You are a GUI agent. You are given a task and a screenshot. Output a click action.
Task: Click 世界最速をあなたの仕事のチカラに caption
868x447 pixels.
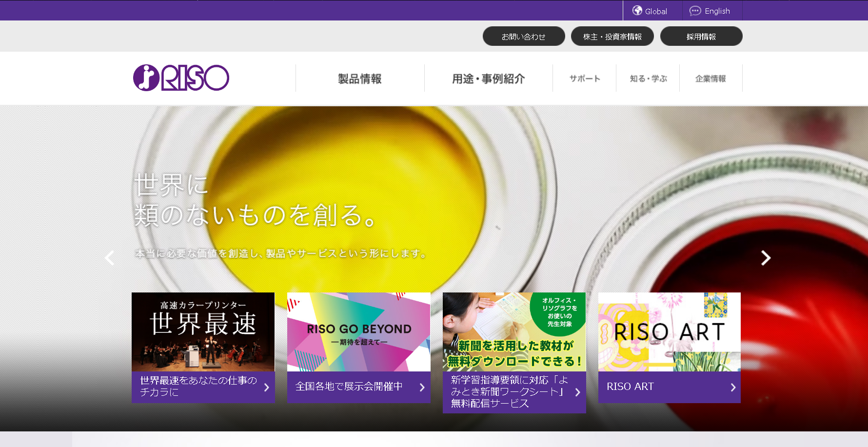198,386
